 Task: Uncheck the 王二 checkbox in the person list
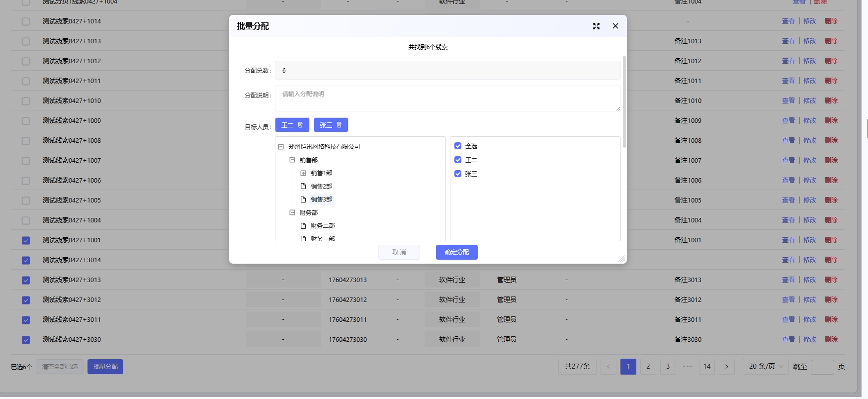pos(458,160)
